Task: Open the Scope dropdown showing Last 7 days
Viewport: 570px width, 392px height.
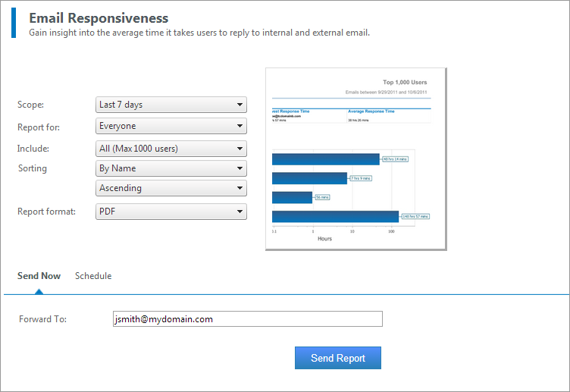Action: tap(171, 105)
